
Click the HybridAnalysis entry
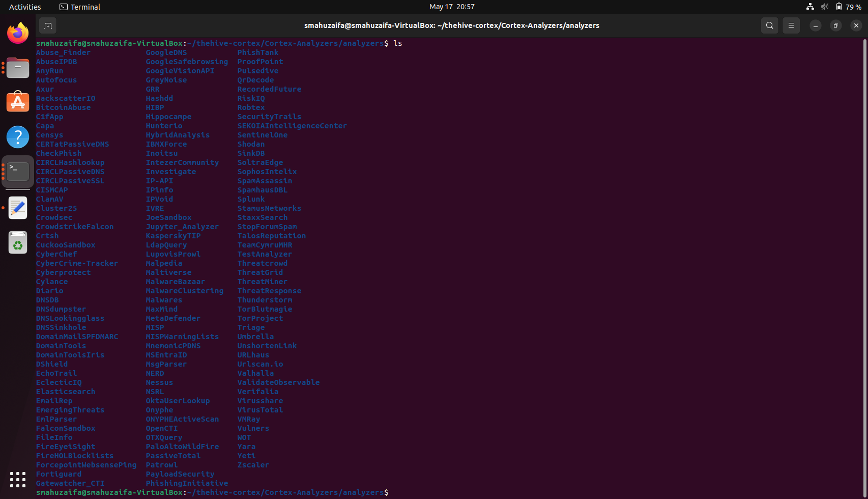click(178, 135)
